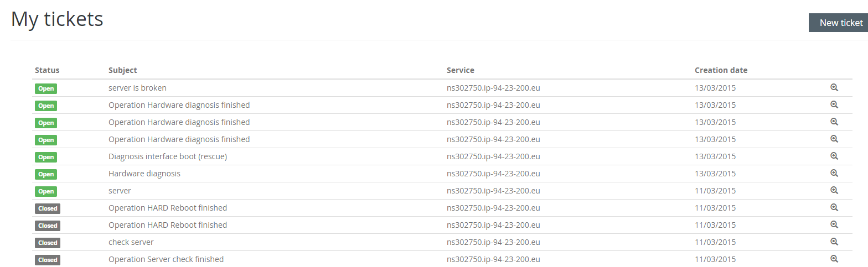View the 'Hardware diagnosis' ticket using magnifier icon
Screen dimensions: 868x267
834,173
